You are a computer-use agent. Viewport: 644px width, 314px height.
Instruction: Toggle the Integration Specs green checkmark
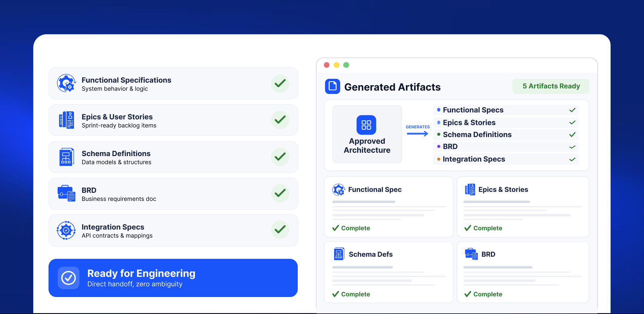(x=280, y=230)
